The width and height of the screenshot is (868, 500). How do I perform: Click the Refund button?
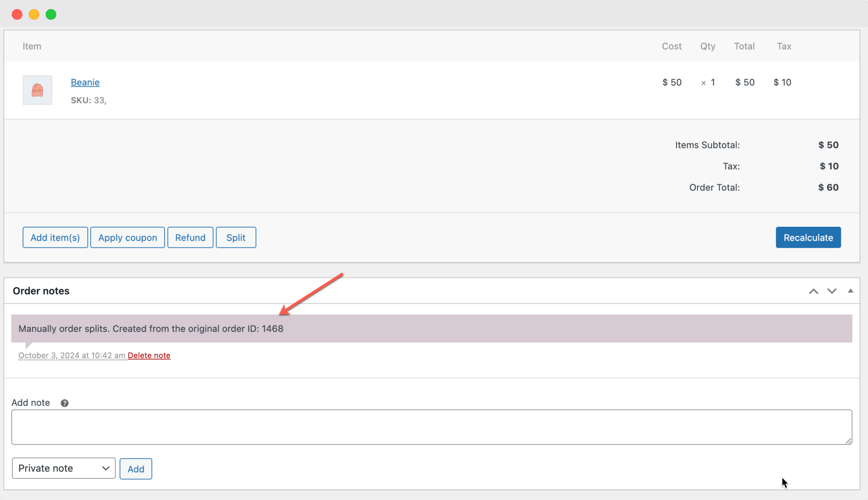point(190,238)
